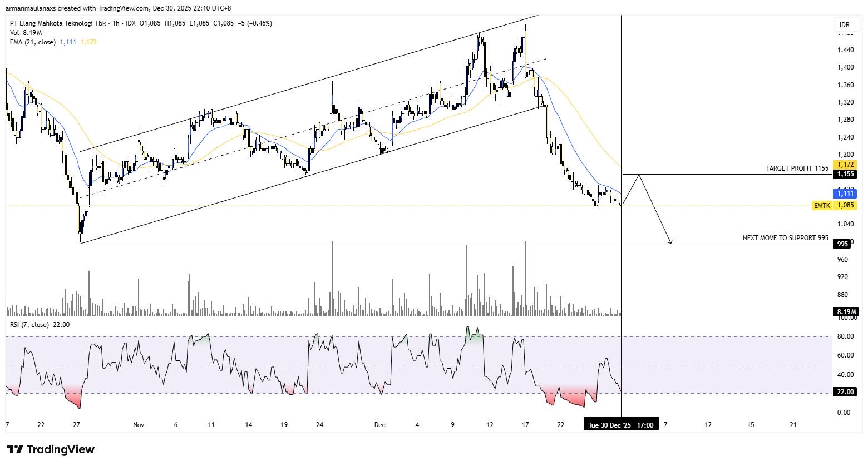Click the 1,440 price scale value
The image size is (868, 466).
[845, 50]
